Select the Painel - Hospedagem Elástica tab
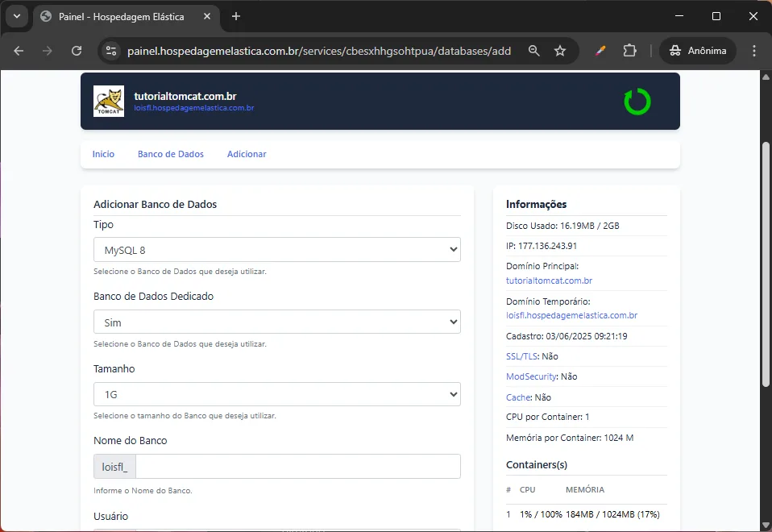Screen dimensions: 772x532 tap(121, 17)
